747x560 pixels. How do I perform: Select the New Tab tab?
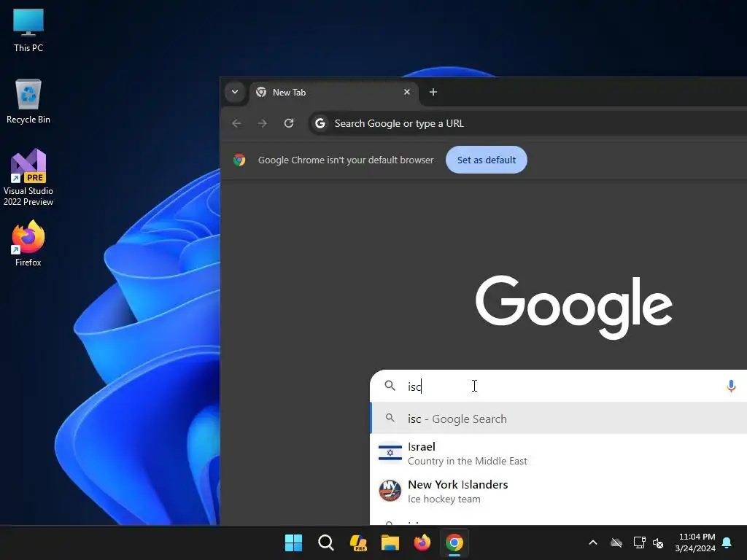point(333,93)
